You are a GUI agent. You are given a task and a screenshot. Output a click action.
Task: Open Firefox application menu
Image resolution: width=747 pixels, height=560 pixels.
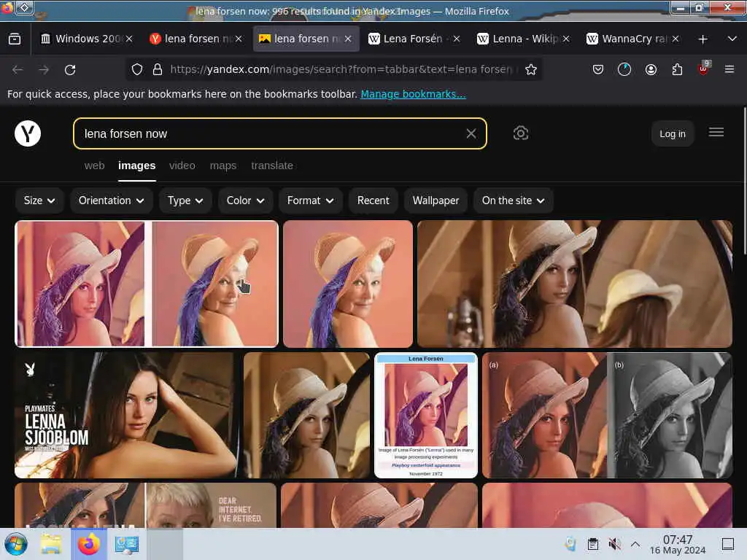point(729,69)
